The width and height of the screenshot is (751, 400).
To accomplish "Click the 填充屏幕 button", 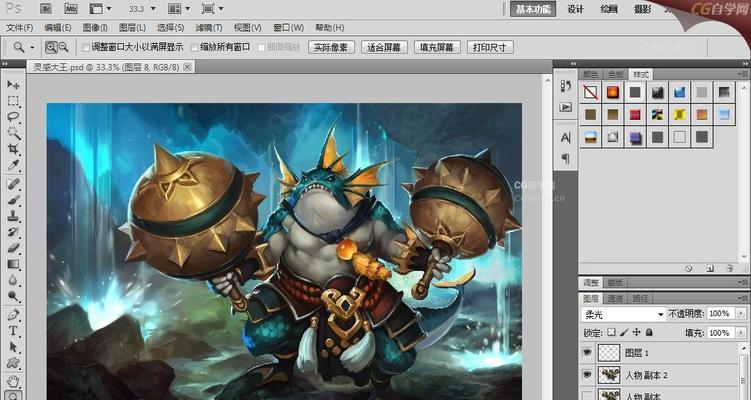I will pos(437,47).
